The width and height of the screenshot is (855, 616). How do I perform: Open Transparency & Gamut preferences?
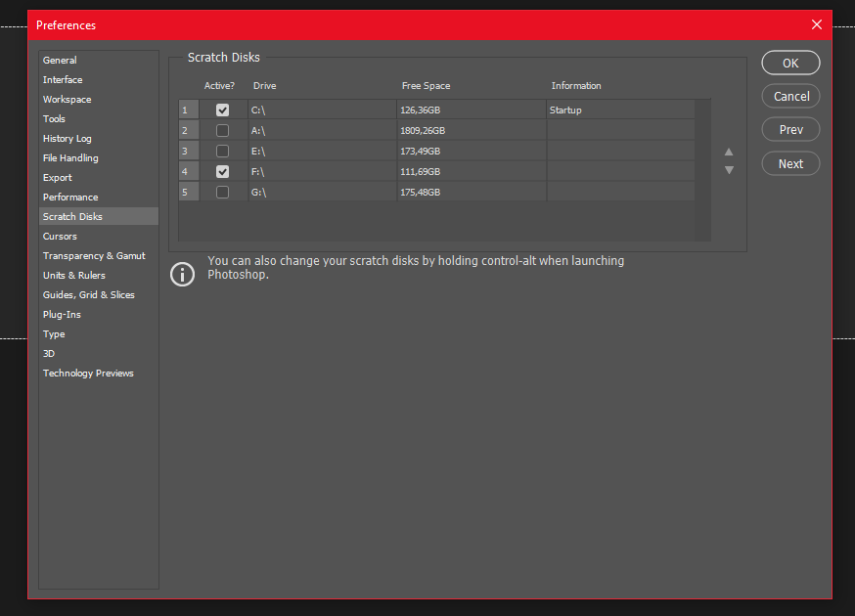(x=99, y=255)
